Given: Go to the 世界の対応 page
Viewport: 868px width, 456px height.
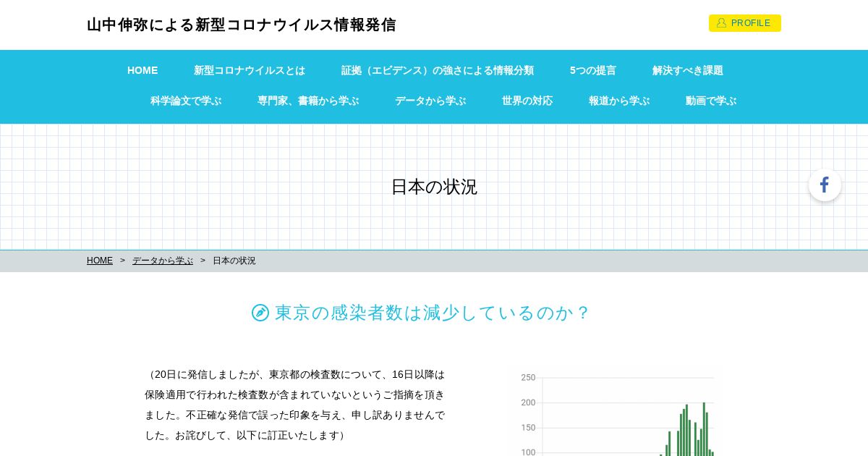Looking at the screenshot, I should click(x=527, y=101).
